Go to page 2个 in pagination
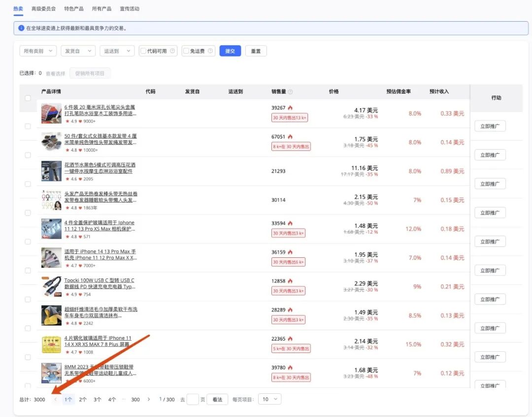532x417 pixels. [83, 399]
